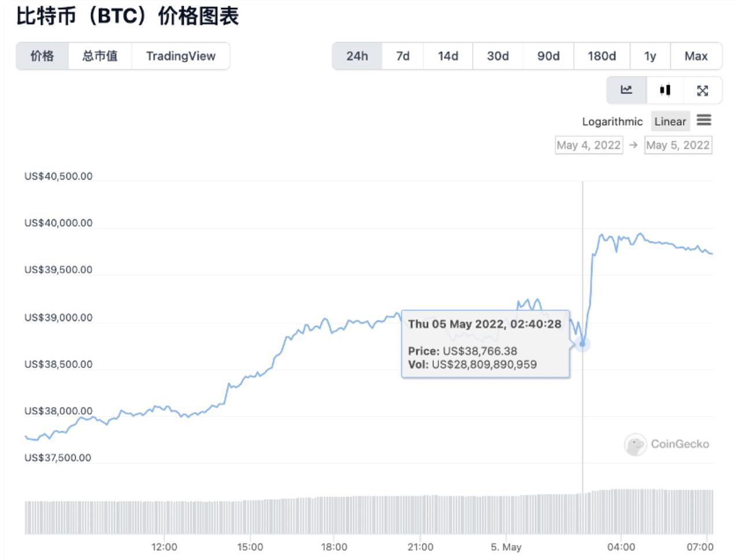Screen dimensions: 735x560
Task: Select the 1y time range
Action: 650,56
